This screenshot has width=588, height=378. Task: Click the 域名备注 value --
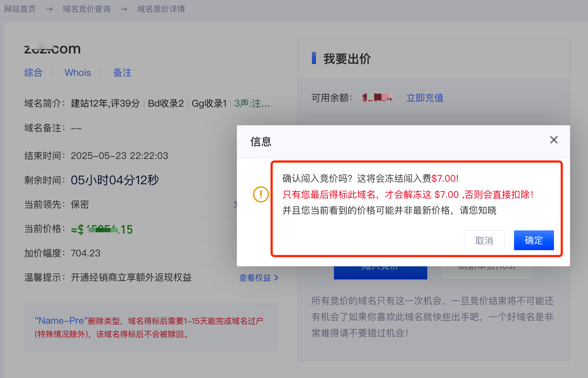[76, 128]
